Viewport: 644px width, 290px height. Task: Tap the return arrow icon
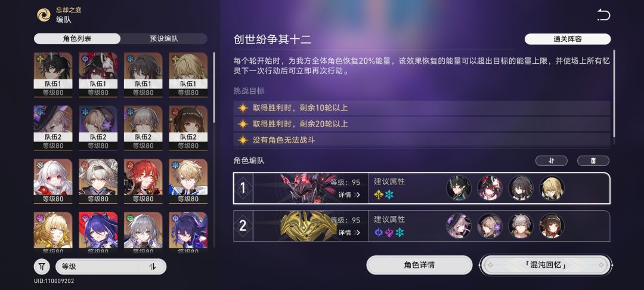(603, 16)
